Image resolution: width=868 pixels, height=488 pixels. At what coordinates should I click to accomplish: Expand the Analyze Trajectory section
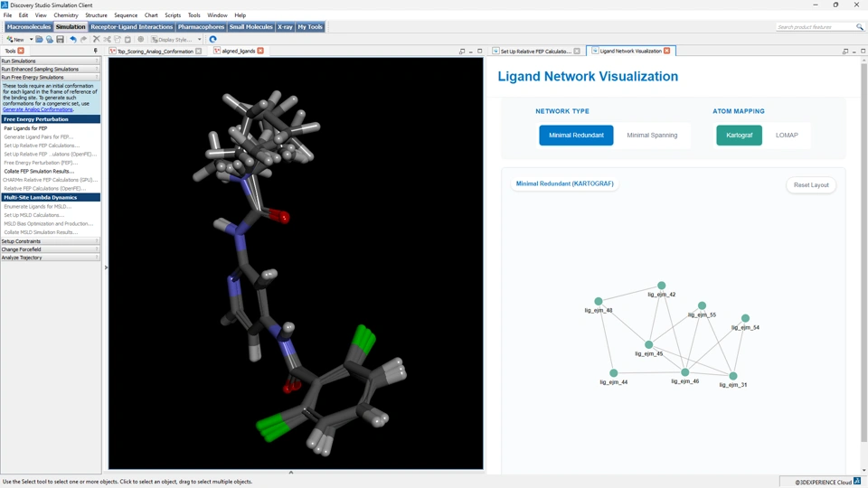[x=50, y=258]
